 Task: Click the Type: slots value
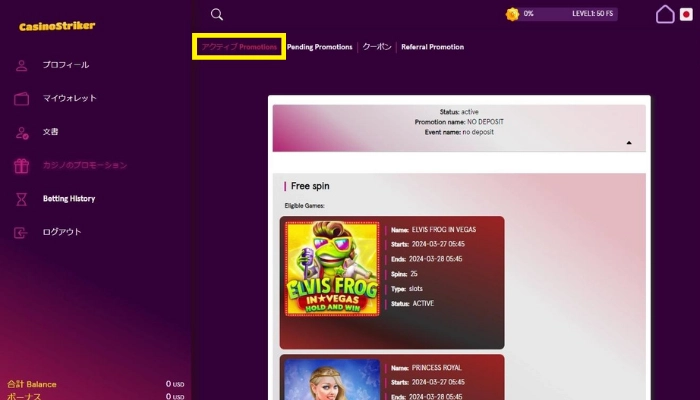pos(416,289)
